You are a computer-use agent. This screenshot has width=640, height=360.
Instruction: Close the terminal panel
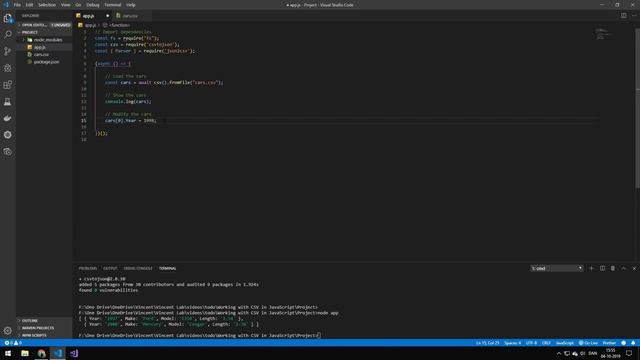point(634,268)
